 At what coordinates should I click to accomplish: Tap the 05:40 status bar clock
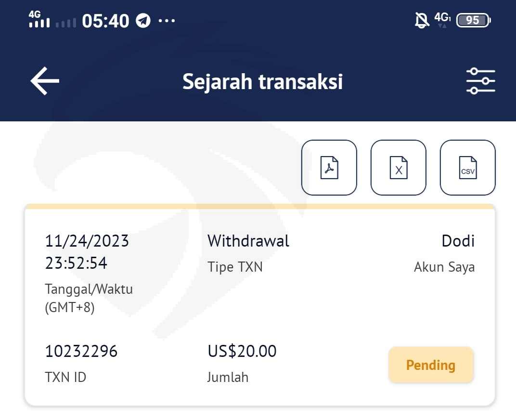point(105,21)
